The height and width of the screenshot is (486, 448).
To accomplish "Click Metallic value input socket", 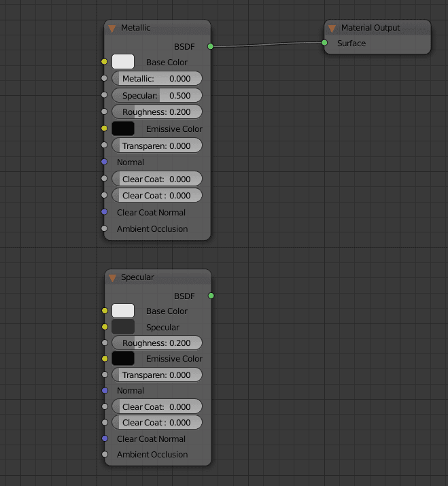I will [104, 78].
